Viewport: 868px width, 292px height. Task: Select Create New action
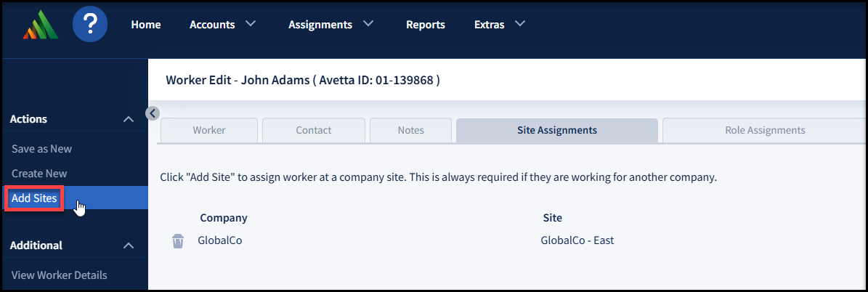tap(39, 174)
